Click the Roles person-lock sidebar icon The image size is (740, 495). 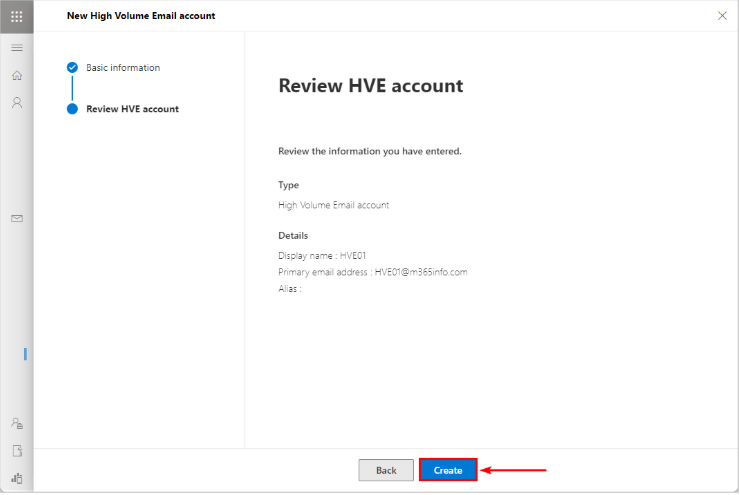(16, 424)
